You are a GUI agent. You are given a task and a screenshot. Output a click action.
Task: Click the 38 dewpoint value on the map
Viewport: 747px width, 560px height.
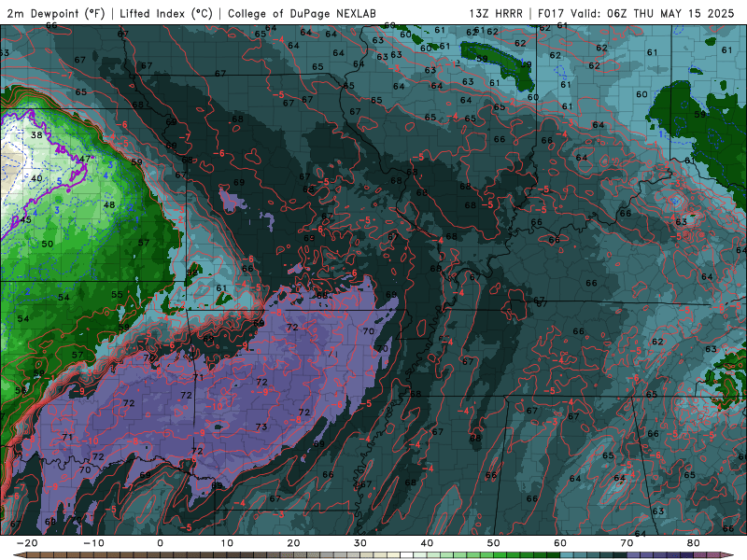coord(36,134)
